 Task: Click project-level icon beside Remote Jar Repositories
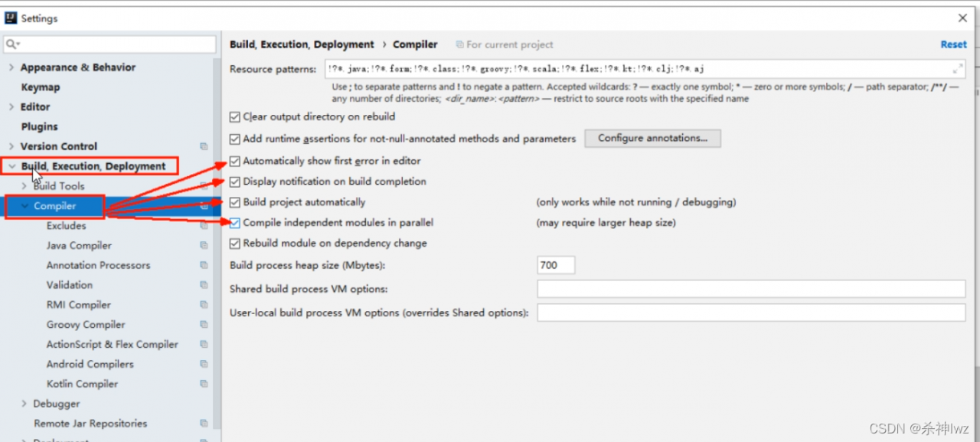pyautogui.click(x=204, y=424)
